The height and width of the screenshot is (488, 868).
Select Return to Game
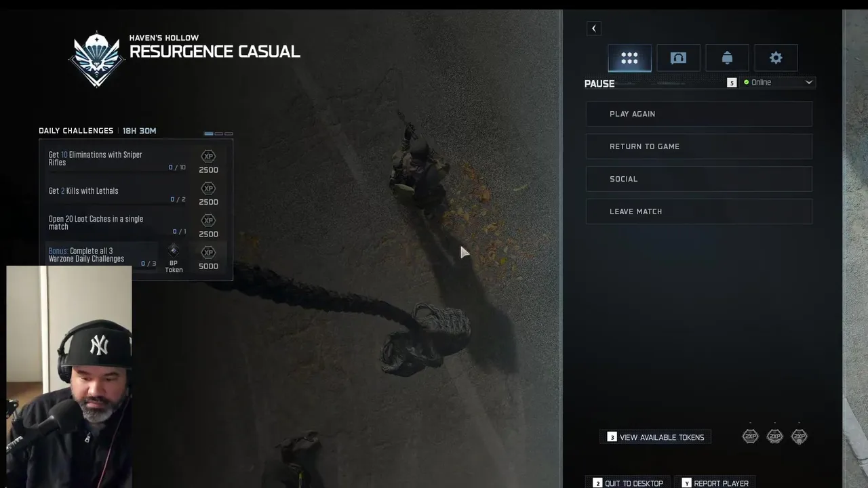click(699, 146)
